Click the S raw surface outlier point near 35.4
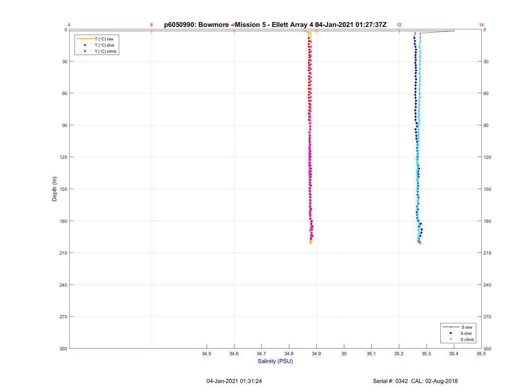Viewport: 532px width, 392px height. click(454, 31)
